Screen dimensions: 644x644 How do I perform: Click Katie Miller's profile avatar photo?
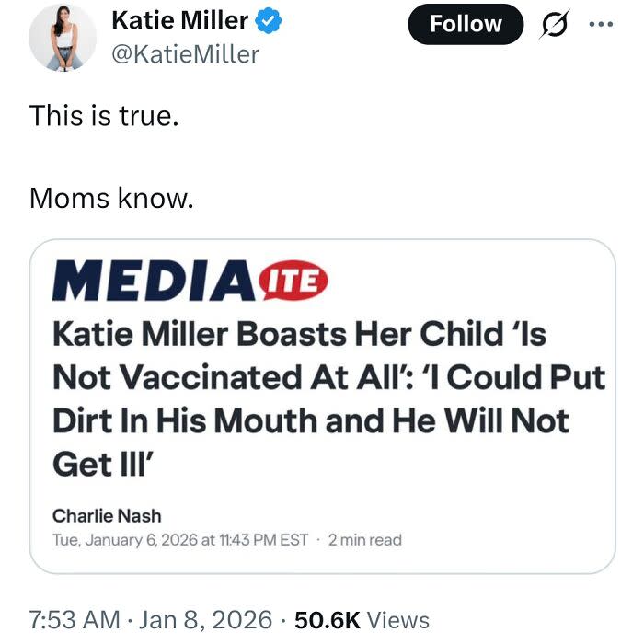tap(63, 37)
